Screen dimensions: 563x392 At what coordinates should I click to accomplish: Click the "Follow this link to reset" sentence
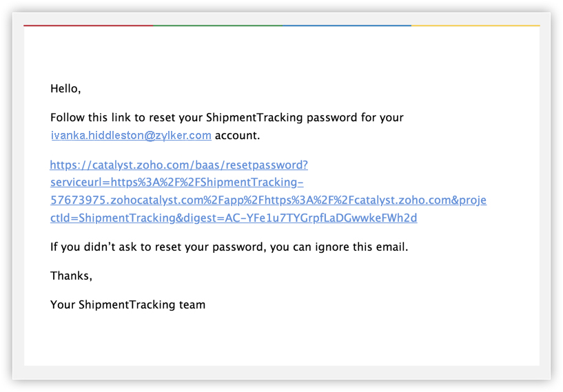227,117
